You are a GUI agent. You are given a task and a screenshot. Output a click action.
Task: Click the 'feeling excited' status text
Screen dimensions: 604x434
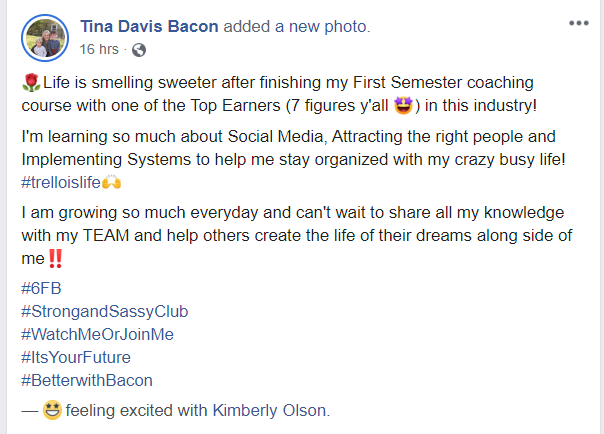point(114,409)
